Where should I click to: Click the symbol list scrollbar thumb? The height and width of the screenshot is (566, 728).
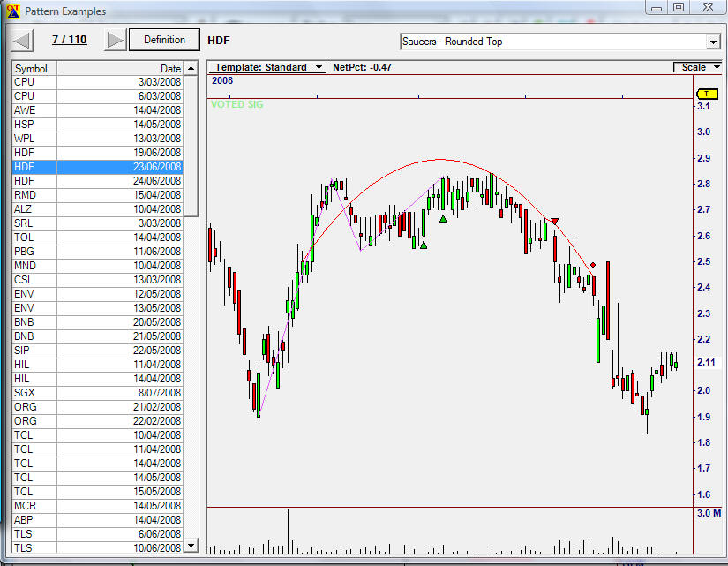pyautogui.click(x=191, y=146)
